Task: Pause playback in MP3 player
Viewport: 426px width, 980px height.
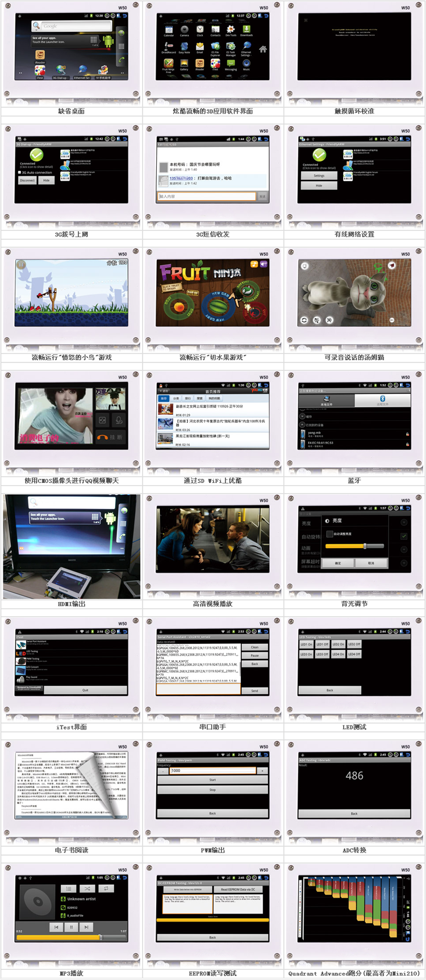Action: tap(71, 927)
